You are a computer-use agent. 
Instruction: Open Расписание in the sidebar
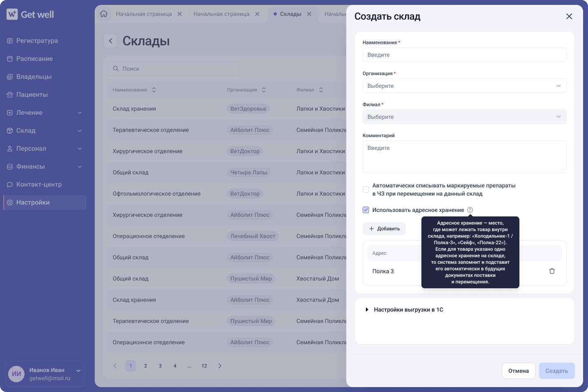45,59
